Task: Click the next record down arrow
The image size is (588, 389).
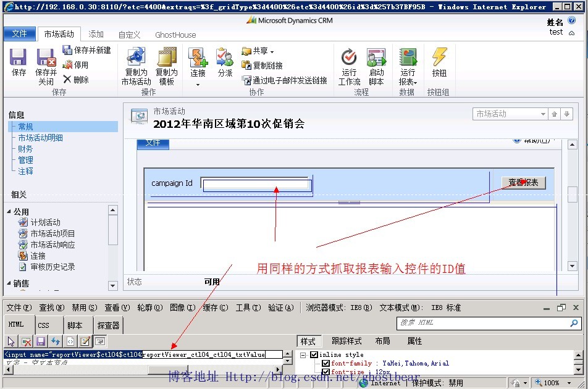Action: pos(567,114)
